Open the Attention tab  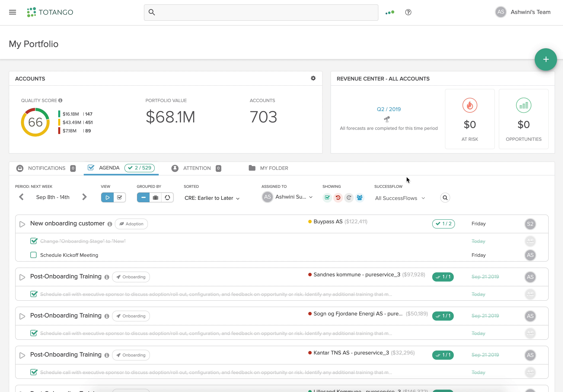pos(196,168)
